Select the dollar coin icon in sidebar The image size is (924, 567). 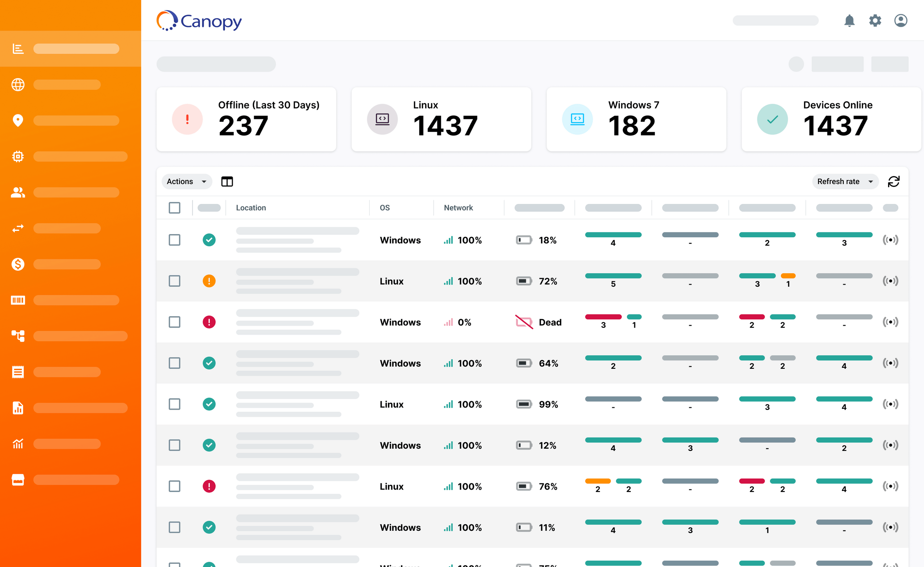click(18, 264)
